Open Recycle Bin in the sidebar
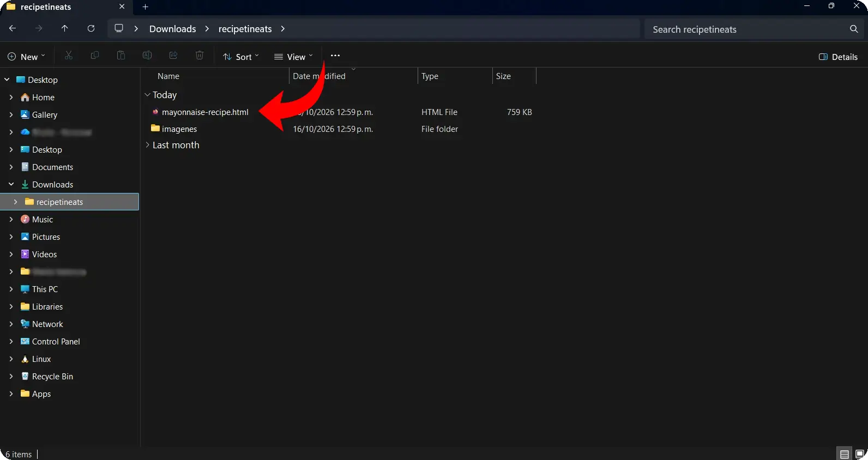The image size is (868, 460). point(52,376)
